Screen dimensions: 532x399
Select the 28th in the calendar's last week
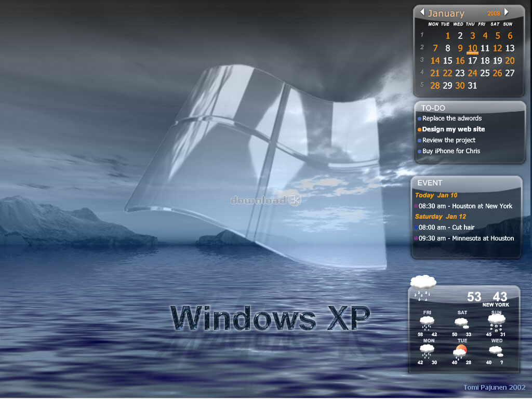[x=435, y=86]
